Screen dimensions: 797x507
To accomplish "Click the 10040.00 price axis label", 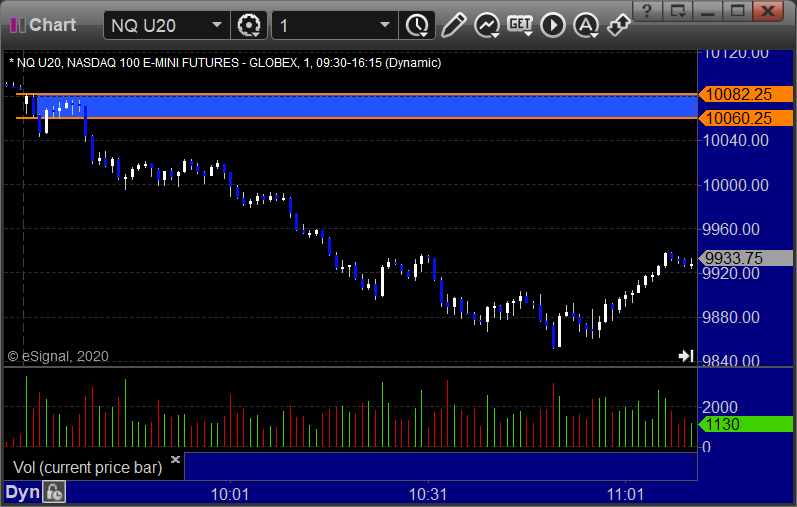I will coord(735,140).
